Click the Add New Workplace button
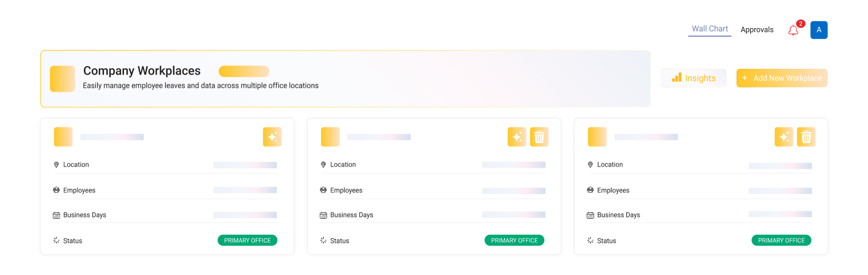868x275 pixels. (781, 78)
